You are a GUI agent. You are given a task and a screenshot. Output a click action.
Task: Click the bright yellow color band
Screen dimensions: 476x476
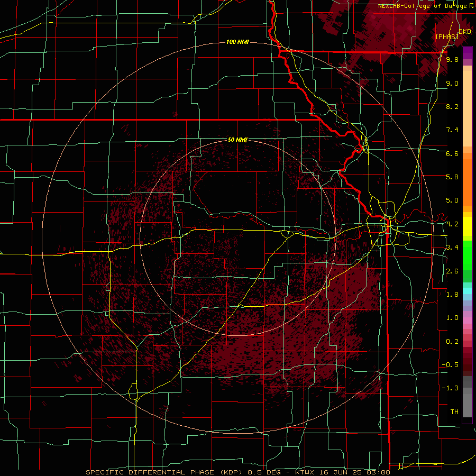coord(467,226)
